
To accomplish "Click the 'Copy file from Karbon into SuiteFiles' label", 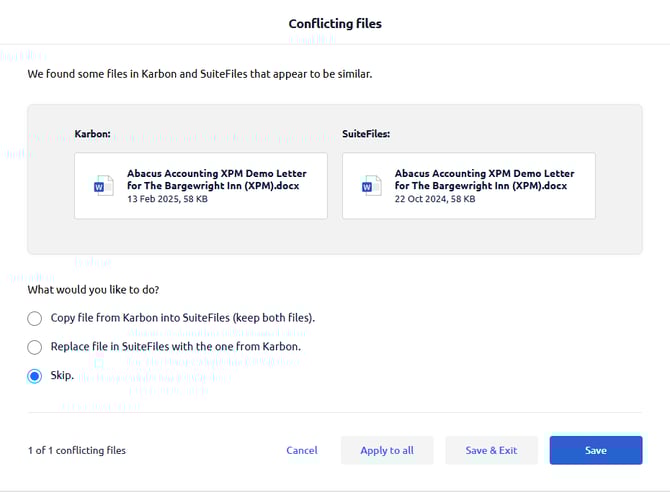I will coord(183,318).
